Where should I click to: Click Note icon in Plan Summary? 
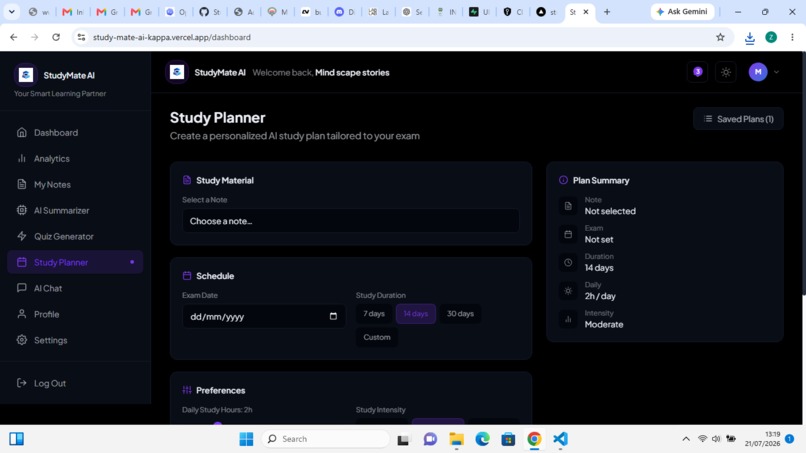(568, 206)
